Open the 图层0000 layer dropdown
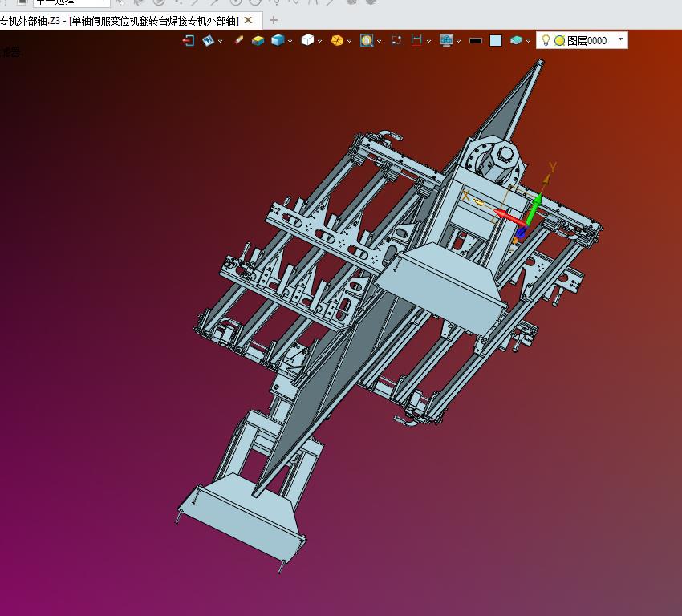682x616 pixels. pos(621,39)
